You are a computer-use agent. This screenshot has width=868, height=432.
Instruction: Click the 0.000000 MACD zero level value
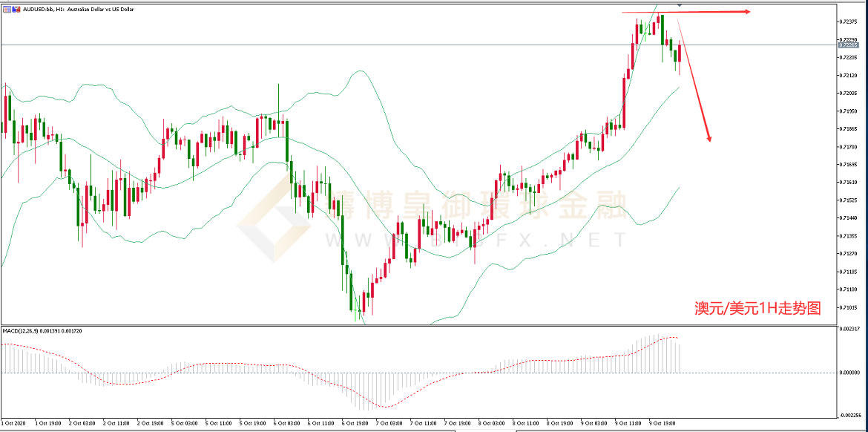click(x=849, y=373)
